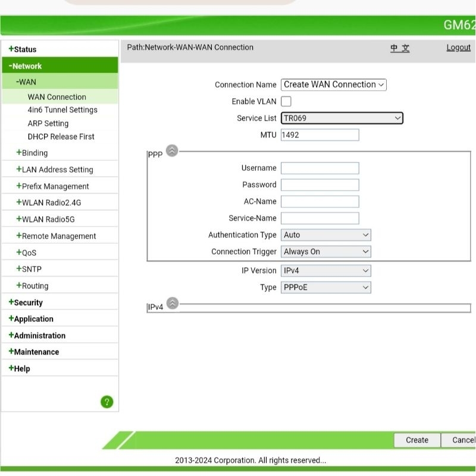Expand the Status menu
The image size is (476, 476).
(x=23, y=49)
